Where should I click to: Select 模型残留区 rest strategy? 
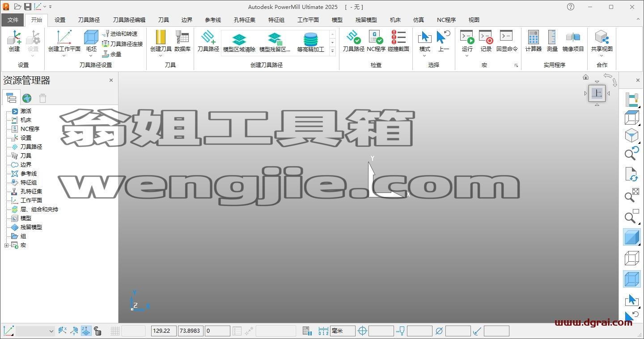click(x=275, y=42)
